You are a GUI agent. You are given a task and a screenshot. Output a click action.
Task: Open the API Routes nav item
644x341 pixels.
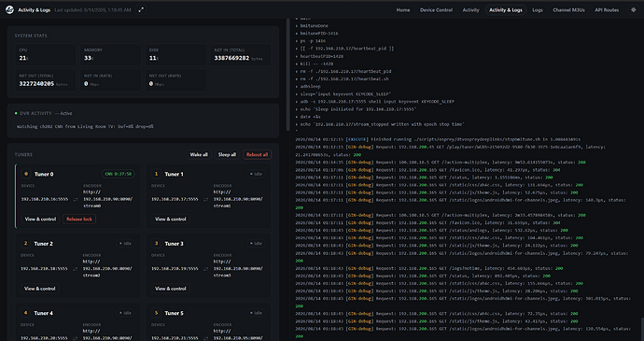pyautogui.click(x=607, y=10)
